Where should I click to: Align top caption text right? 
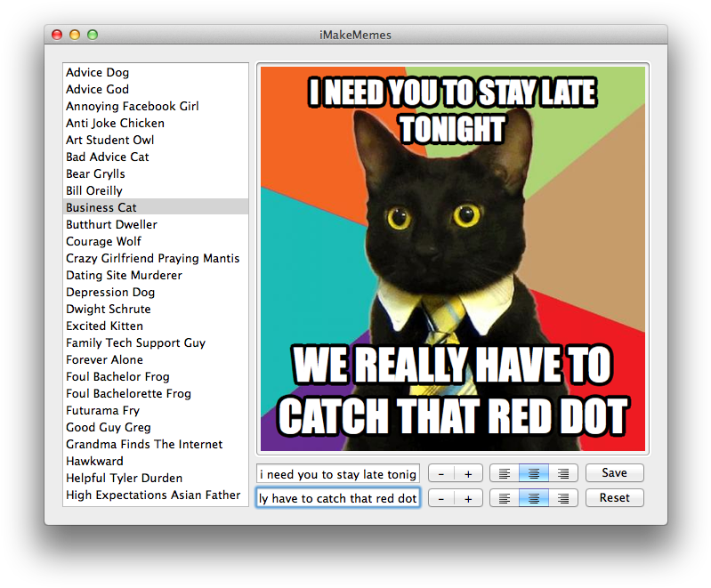[563, 473]
